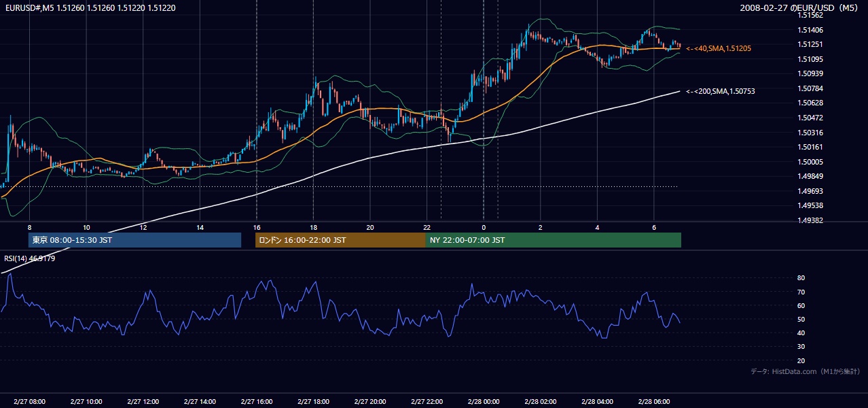Click bottom time label 2/27 14:00
This screenshot has width=868, height=408.
(x=200, y=402)
